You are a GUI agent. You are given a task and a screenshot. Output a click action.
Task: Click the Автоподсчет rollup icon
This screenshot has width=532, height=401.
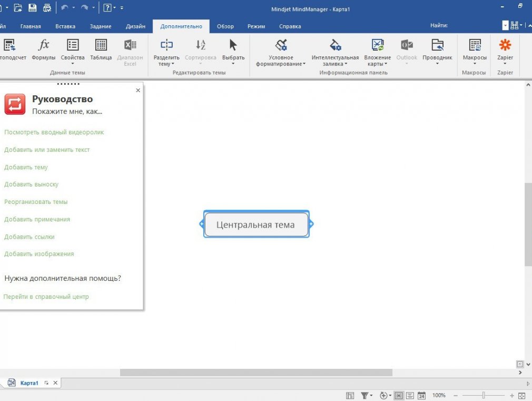[x=9, y=45]
